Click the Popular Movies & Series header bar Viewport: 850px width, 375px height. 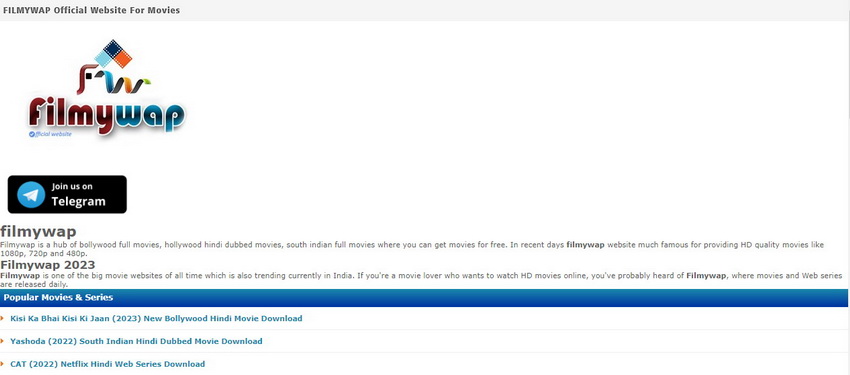[424, 298]
